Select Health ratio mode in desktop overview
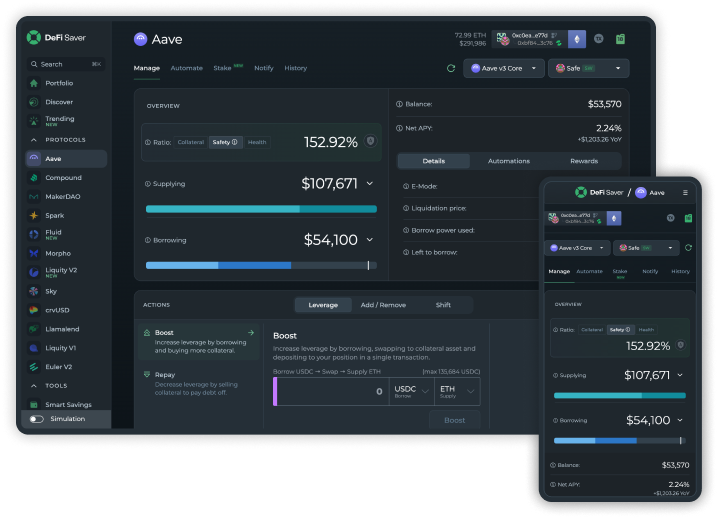The width and height of the screenshot is (718, 530). (x=257, y=142)
